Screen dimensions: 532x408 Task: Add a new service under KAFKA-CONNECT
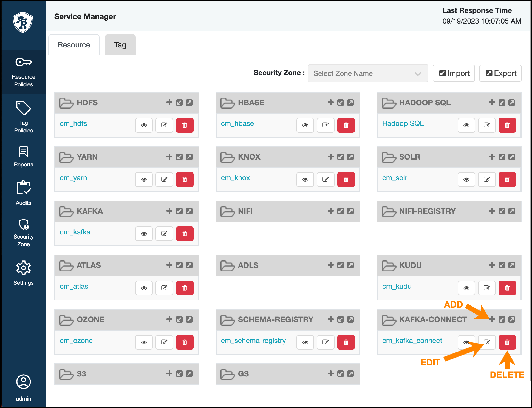pos(492,319)
